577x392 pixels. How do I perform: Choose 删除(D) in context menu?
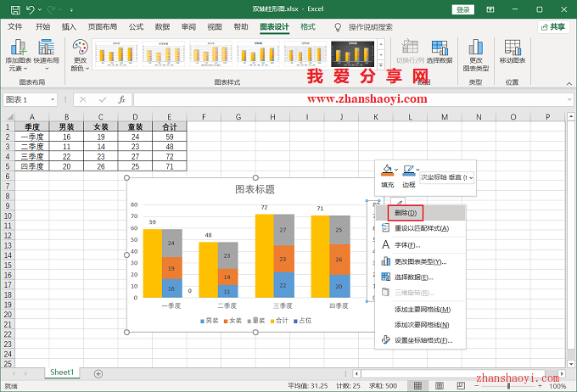pos(421,213)
